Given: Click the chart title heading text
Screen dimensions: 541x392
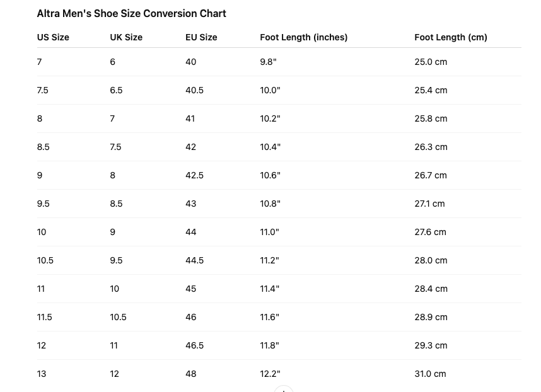Looking at the screenshot, I should pyautogui.click(x=131, y=13).
